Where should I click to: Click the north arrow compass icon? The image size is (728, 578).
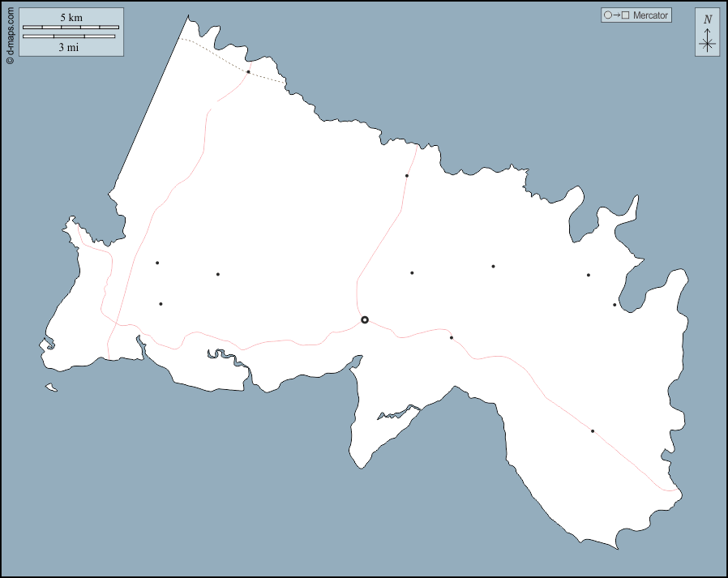[707, 40]
